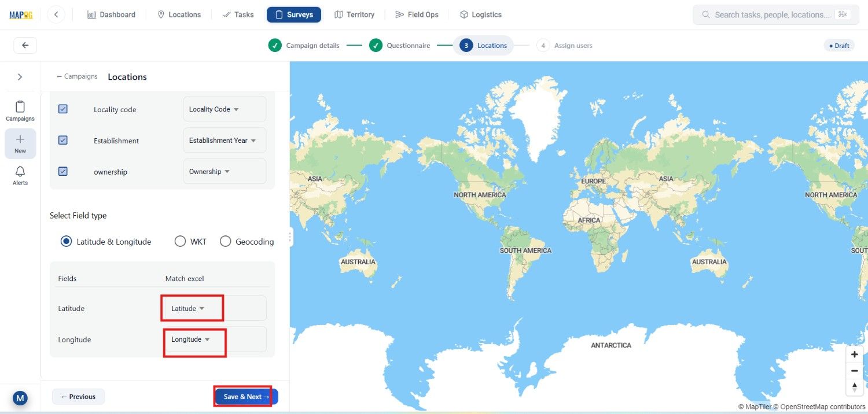Go to the Field Ops tab
The width and height of the screenshot is (868, 414).
[x=417, y=14]
